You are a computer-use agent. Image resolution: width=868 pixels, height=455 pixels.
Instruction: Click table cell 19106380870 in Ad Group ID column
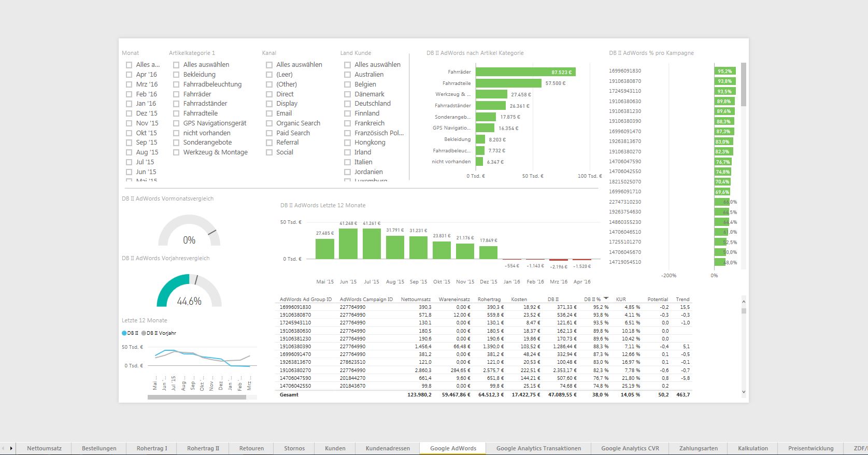(295, 315)
